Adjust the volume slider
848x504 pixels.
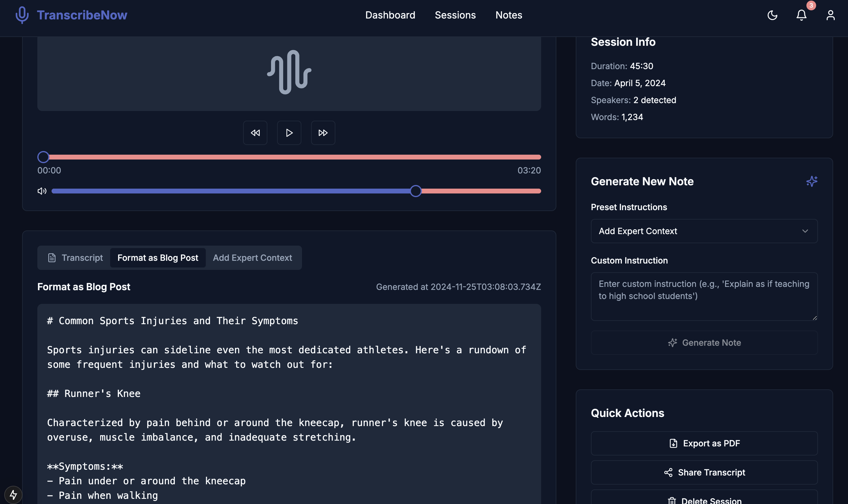tap(416, 191)
